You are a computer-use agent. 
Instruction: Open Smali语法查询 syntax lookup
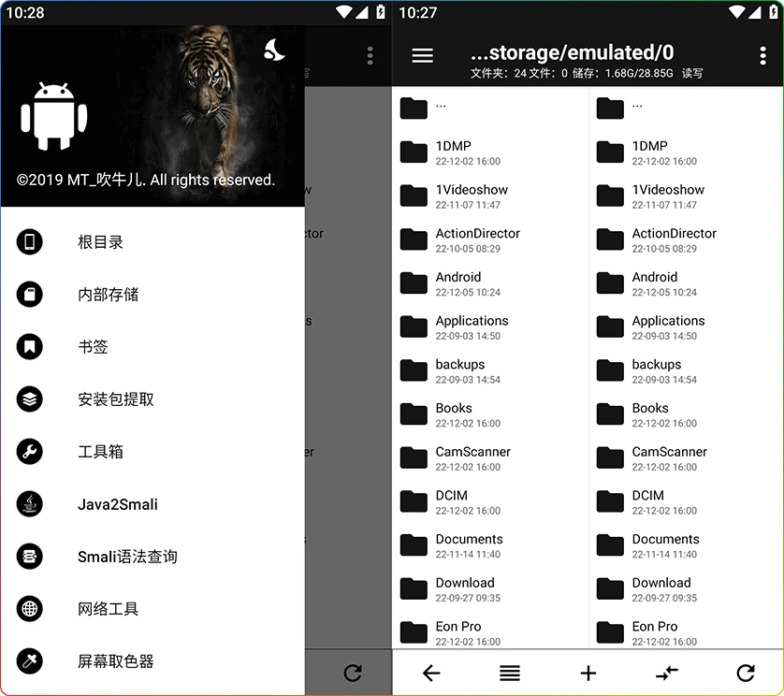tap(126, 557)
